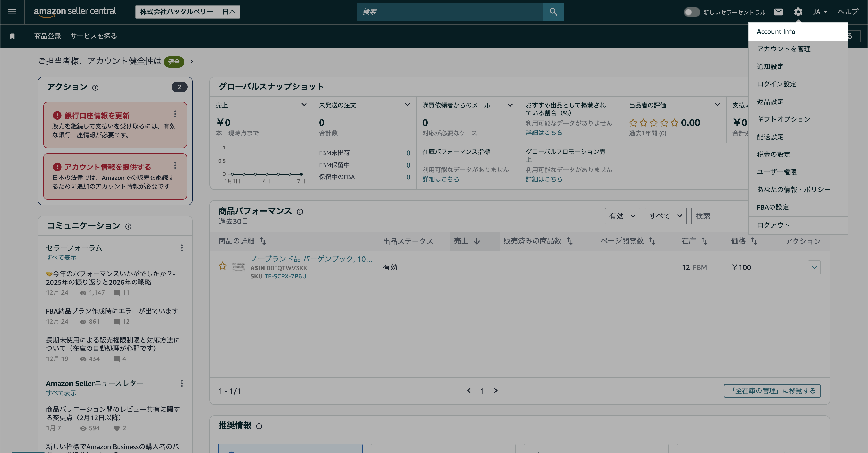Select 税金の設定 menu item
This screenshot has width=868, height=453.
tap(798, 154)
